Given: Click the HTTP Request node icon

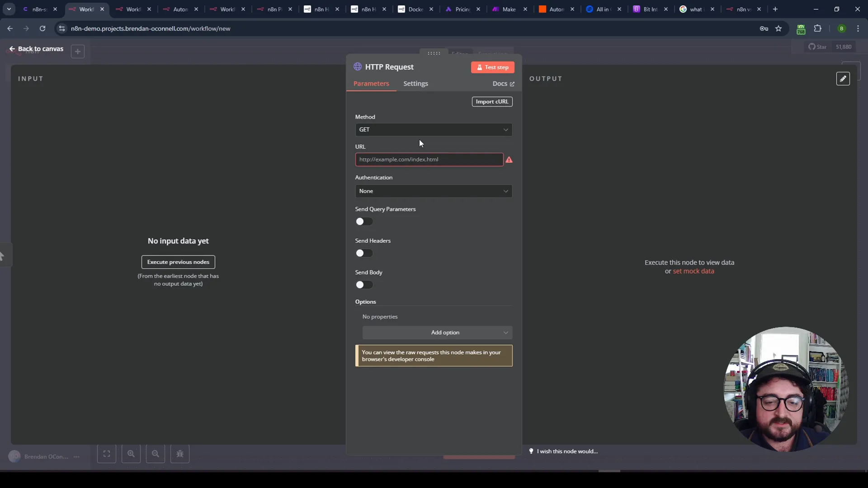Looking at the screenshot, I should click(357, 67).
